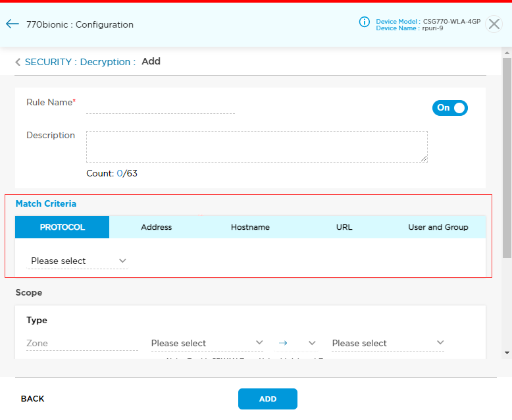Go back using the header arrow
The height and width of the screenshot is (420, 512).
pyautogui.click(x=13, y=24)
